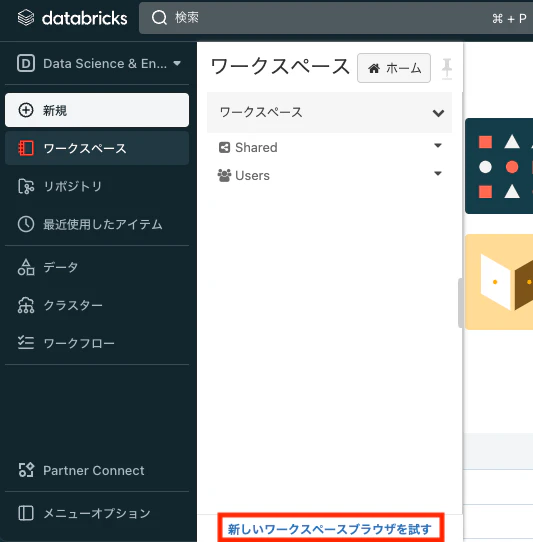Click the repository folder-branch icon

pos(26,187)
